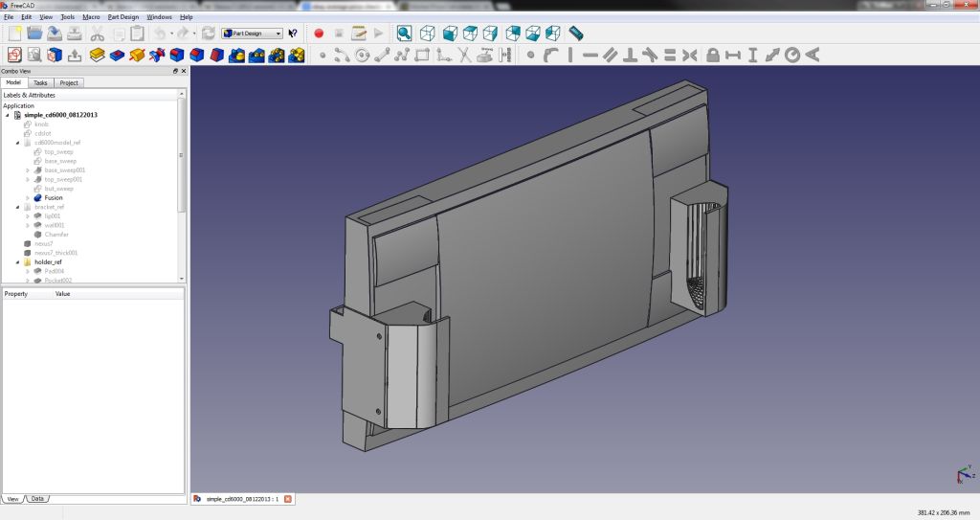Screen dimensions: 980x520
Task: Click the lock constraint padlock icon
Action: pyautogui.click(x=712, y=56)
